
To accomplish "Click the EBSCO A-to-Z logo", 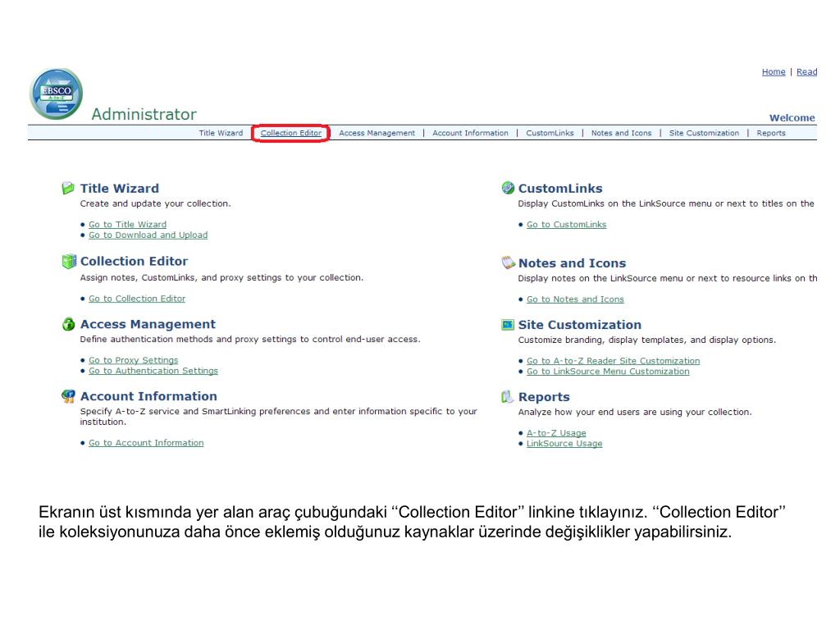I will (57, 94).
